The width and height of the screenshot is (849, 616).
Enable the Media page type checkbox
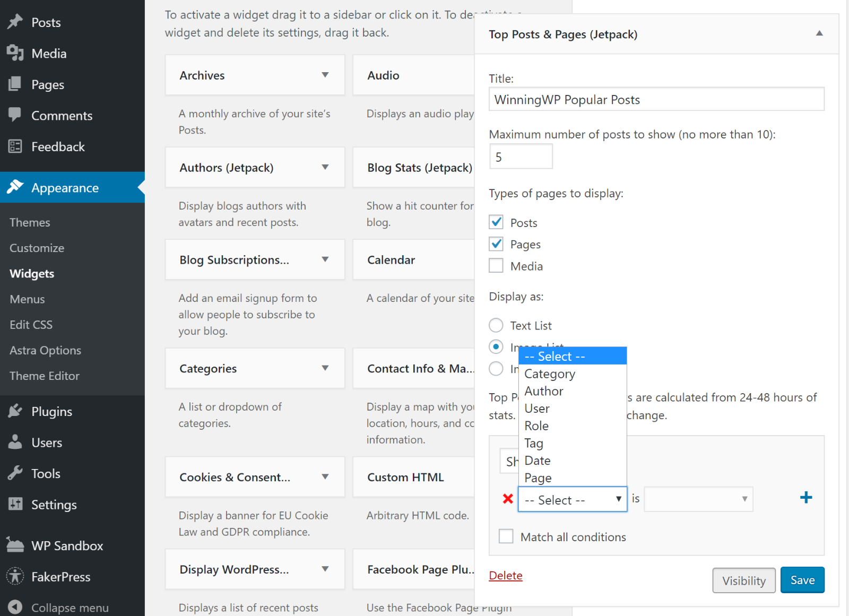pos(496,265)
